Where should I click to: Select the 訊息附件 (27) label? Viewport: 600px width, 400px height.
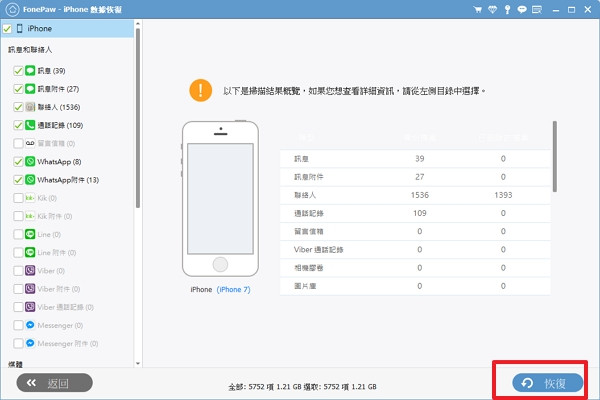[x=58, y=89]
